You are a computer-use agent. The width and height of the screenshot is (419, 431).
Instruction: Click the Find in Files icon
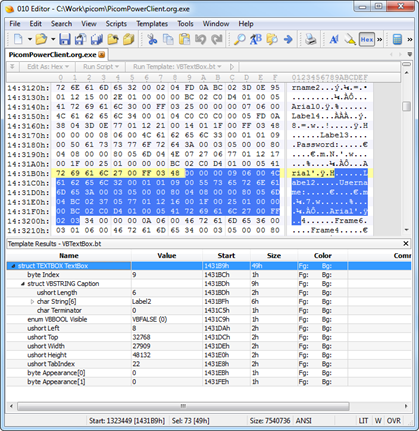pyautogui.click(x=272, y=39)
